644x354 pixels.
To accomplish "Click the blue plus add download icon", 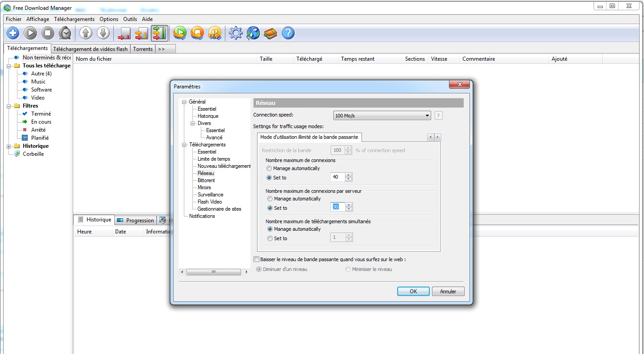I will (x=12, y=33).
